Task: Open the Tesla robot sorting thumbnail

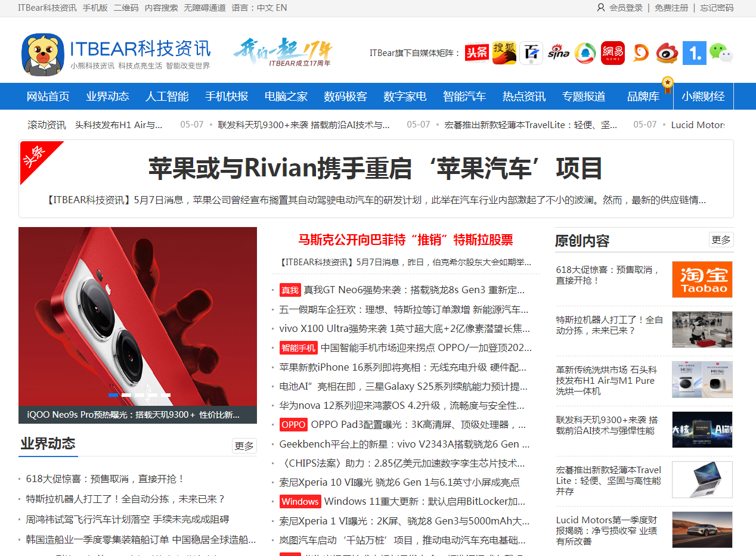Action: [x=702, y=330]
